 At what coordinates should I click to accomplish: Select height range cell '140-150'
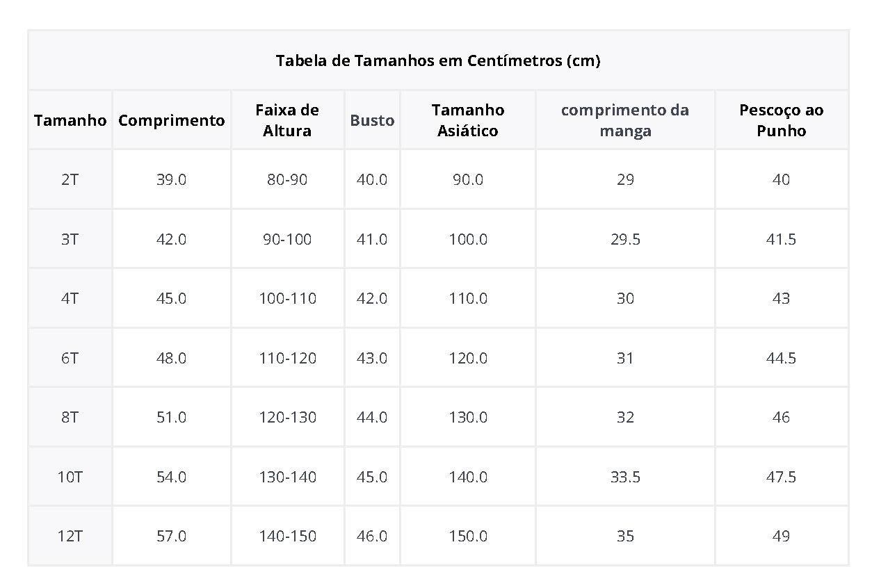(287, 536)
